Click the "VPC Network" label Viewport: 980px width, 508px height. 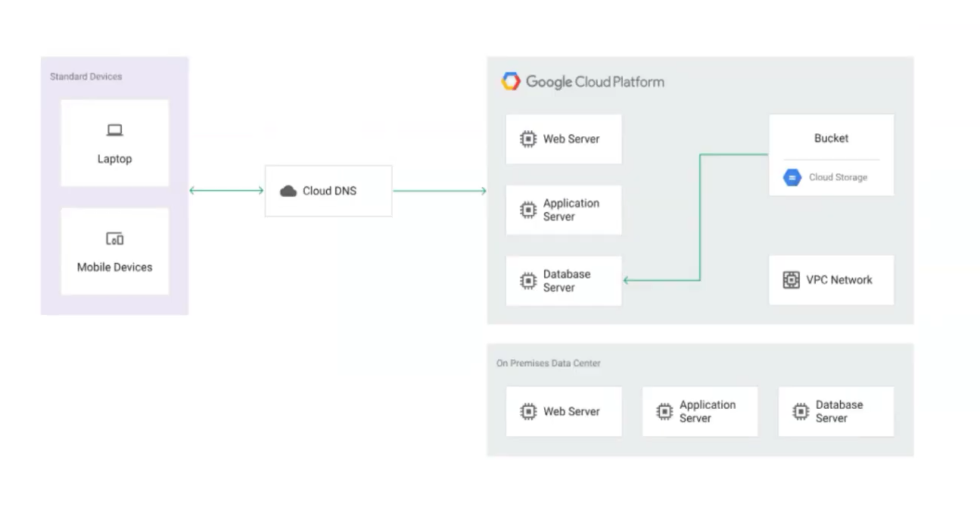pos(839,280)
